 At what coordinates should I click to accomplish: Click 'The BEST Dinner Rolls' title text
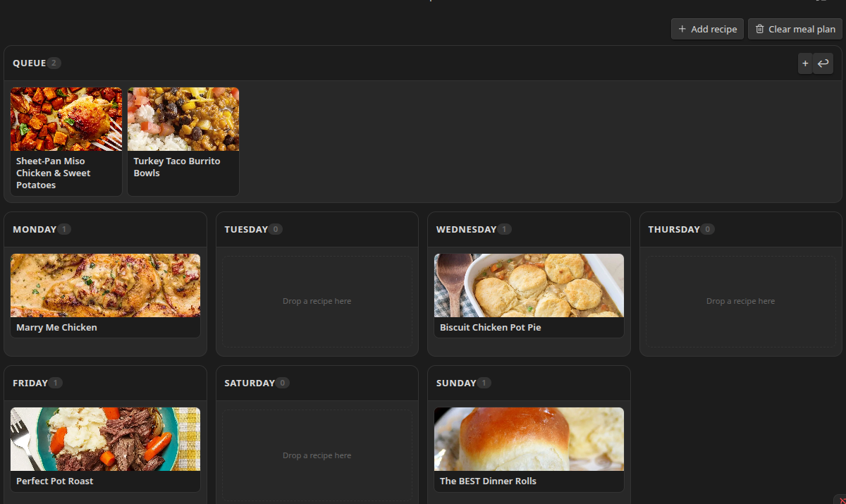(x=488, y=481)
